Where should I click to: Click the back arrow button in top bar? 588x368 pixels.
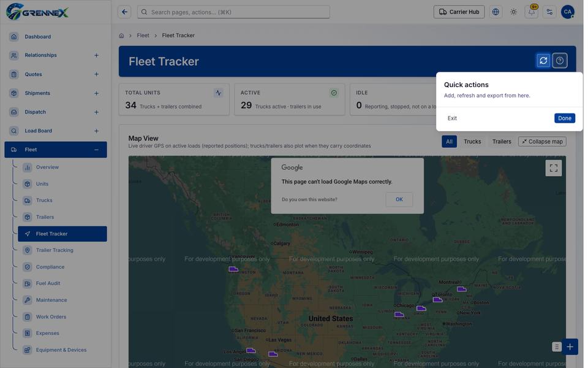(x=125, y=12)
